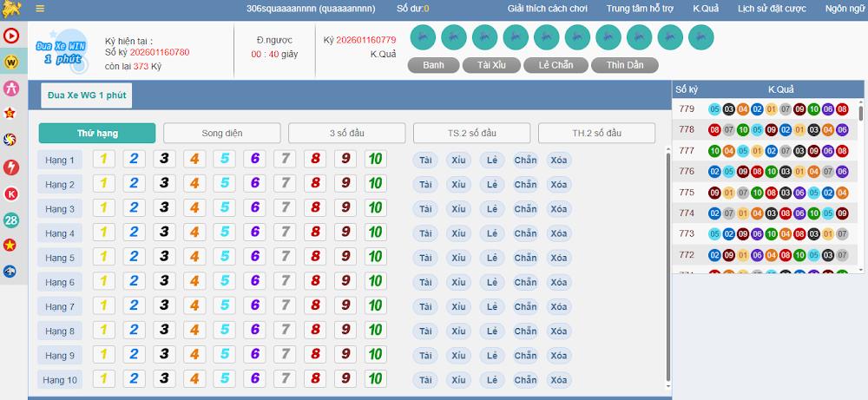Choose number 10 in the Hạng 6 row

click(x=374, y=282)
